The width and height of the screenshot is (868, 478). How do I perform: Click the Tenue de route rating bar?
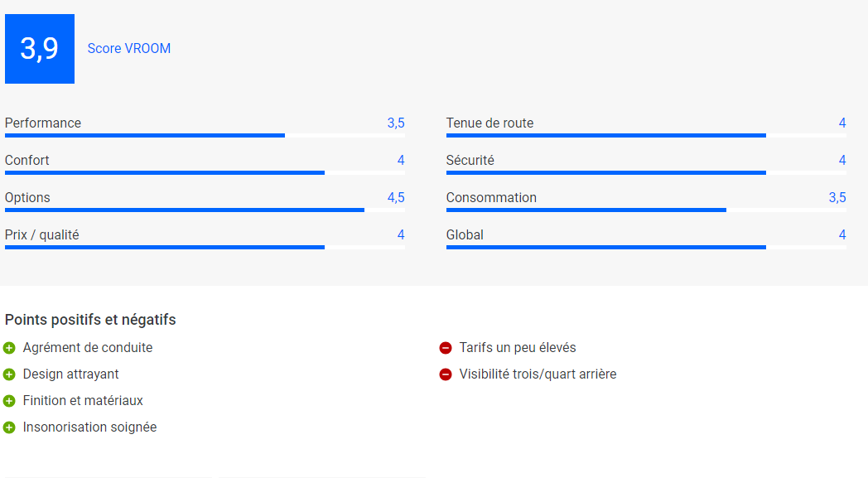click(x=646, y=135)
